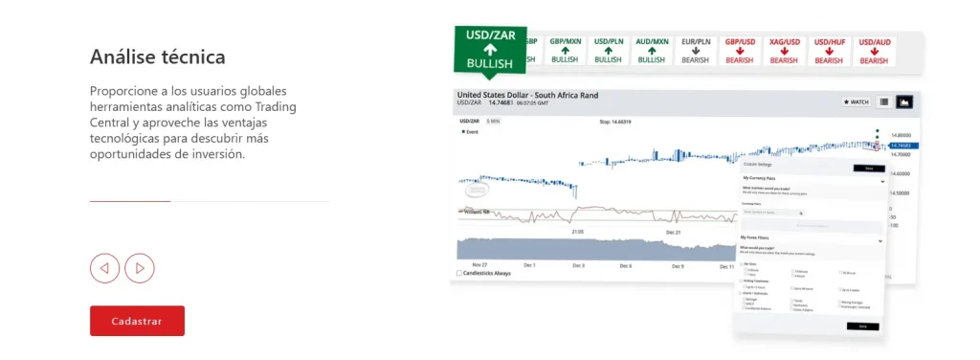Collapse the My Forex Filters section
980x360 pixels.
[x=880, y=241]
